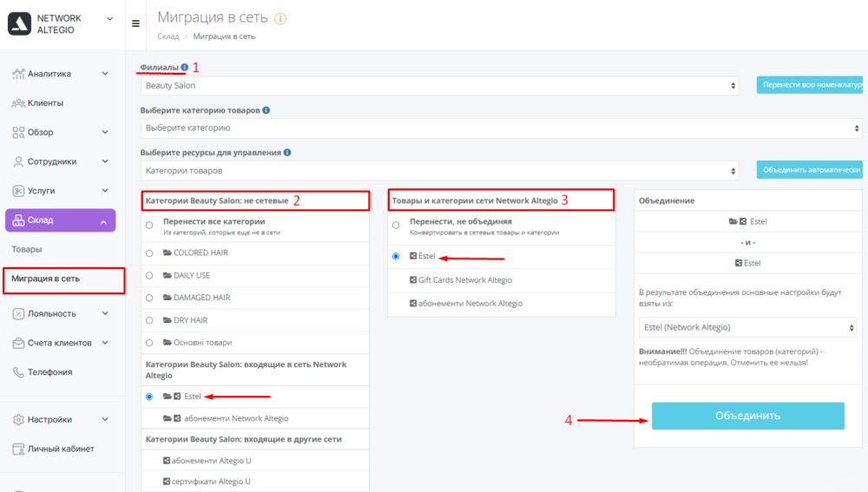Click network icon of Gift Cards Network Altegio
Screen dimensions: 868x492
click(x=413, y=280)
